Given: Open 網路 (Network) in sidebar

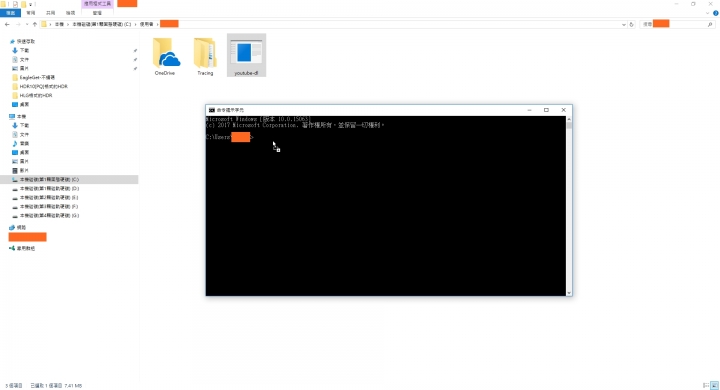Looking at the screenshot, I should point(21,227).
